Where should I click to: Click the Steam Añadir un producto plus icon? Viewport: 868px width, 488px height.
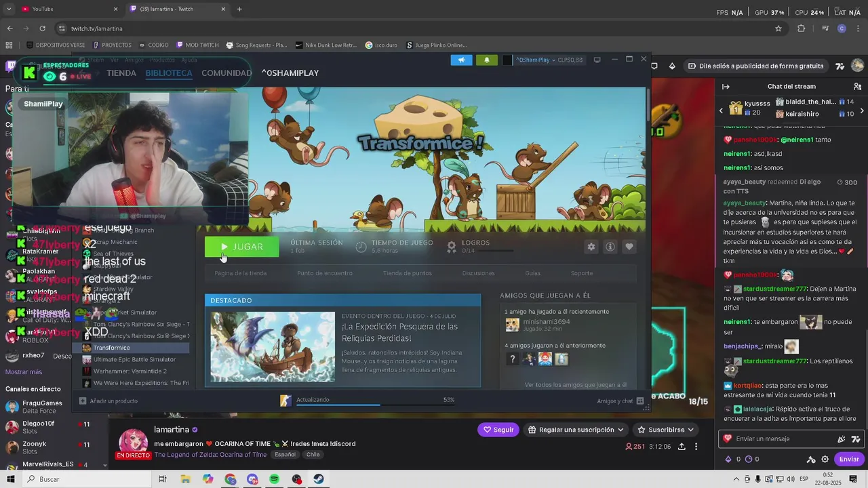click(83, 401)
